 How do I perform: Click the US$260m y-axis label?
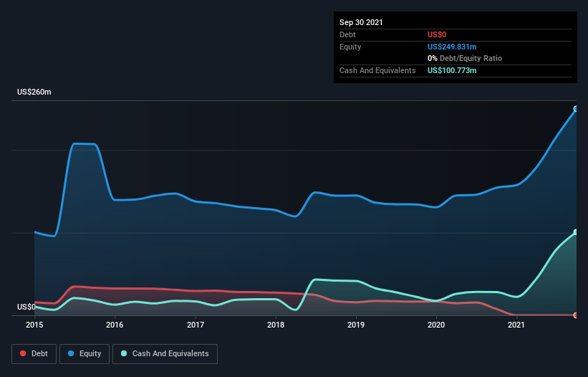[34, 92]
